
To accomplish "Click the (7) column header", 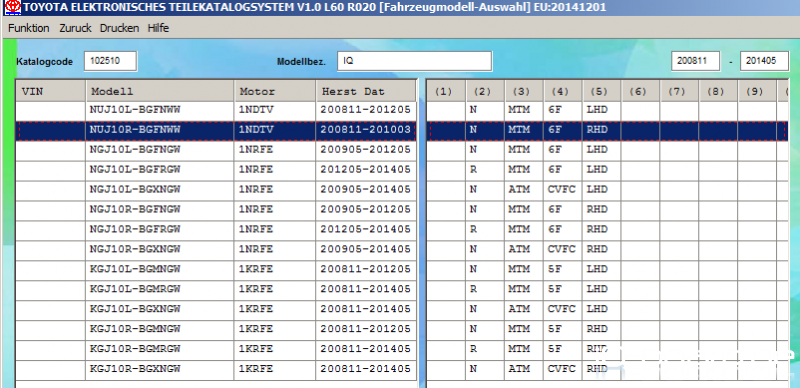I will click(679, 91).
